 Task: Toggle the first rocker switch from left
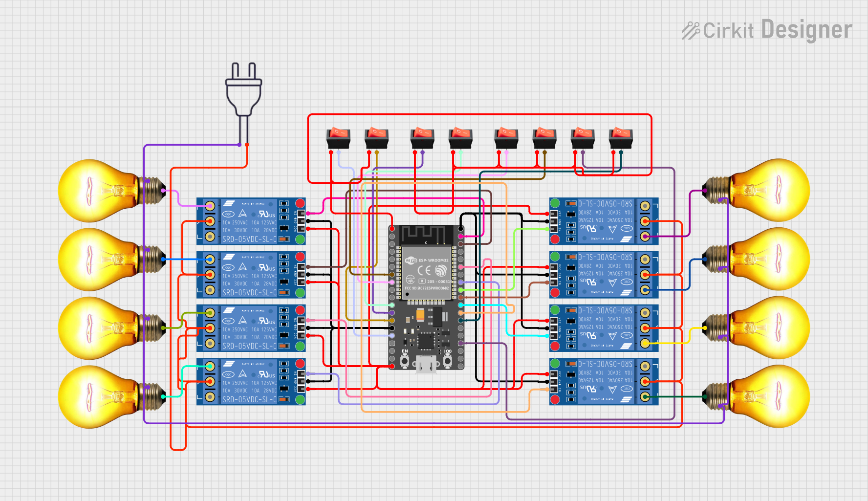(338, 138)
